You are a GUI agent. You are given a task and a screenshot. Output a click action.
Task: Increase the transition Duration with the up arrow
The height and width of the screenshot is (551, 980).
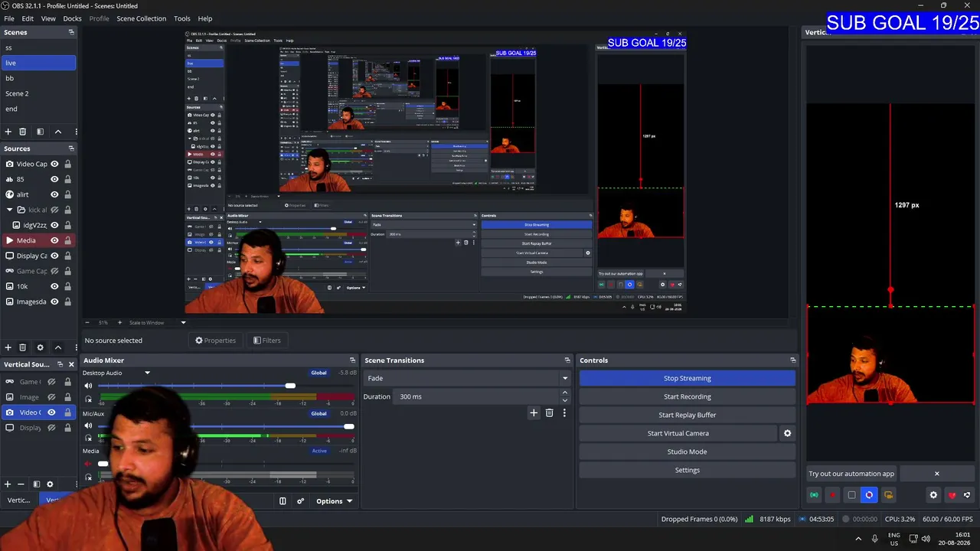tap(565, 393)
